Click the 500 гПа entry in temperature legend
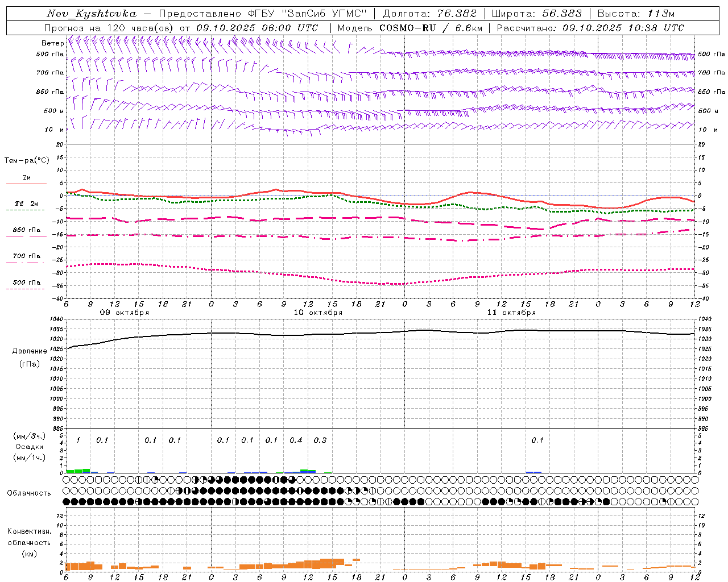Viewport: 728px width, 582px height. point(27,282)
